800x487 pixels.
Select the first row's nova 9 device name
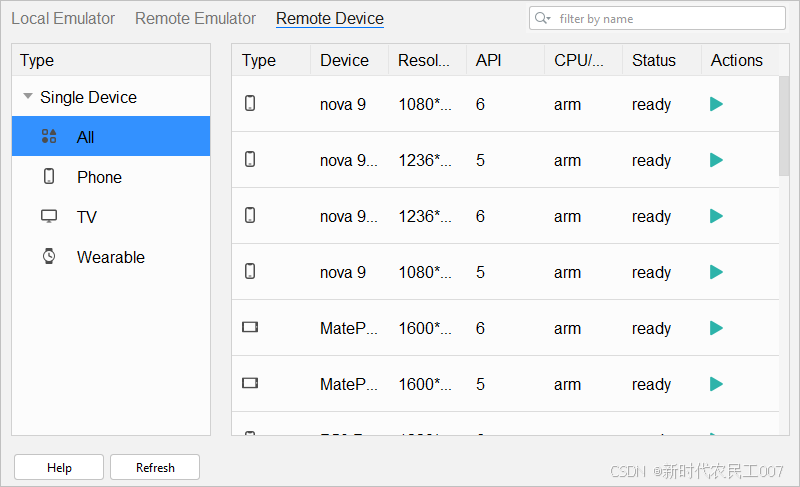click(x=343, y=104)
